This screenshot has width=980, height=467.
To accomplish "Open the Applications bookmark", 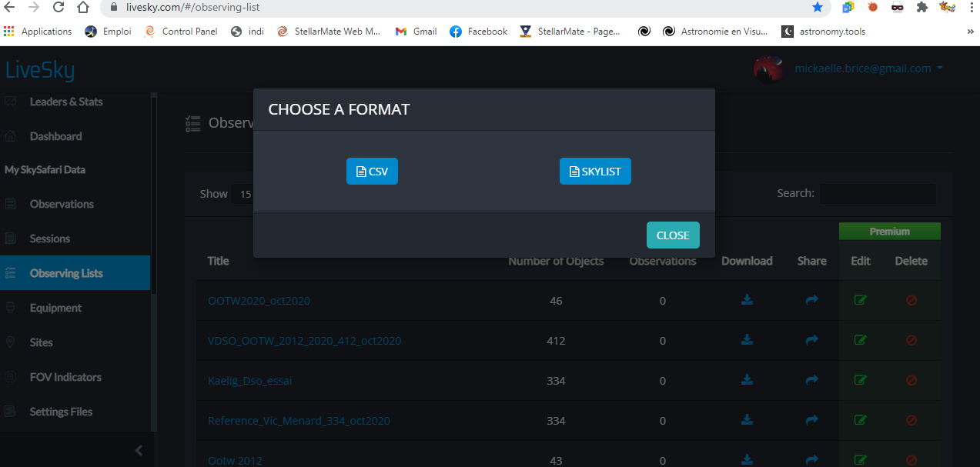I will coord(38,32).
